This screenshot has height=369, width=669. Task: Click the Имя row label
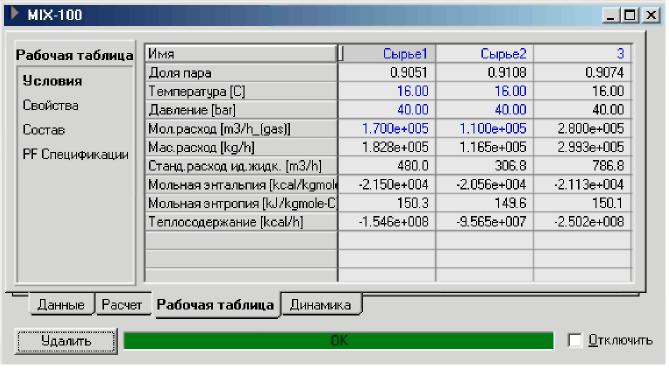241,54
